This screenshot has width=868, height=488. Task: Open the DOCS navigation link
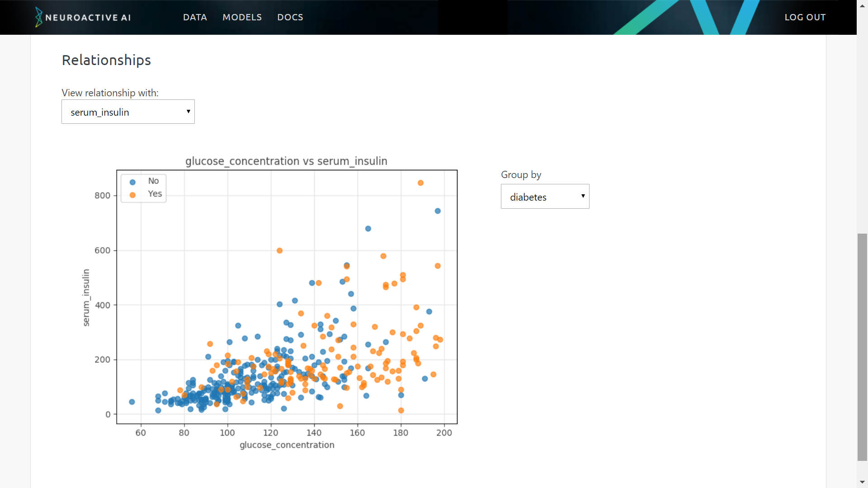[290, 17]
